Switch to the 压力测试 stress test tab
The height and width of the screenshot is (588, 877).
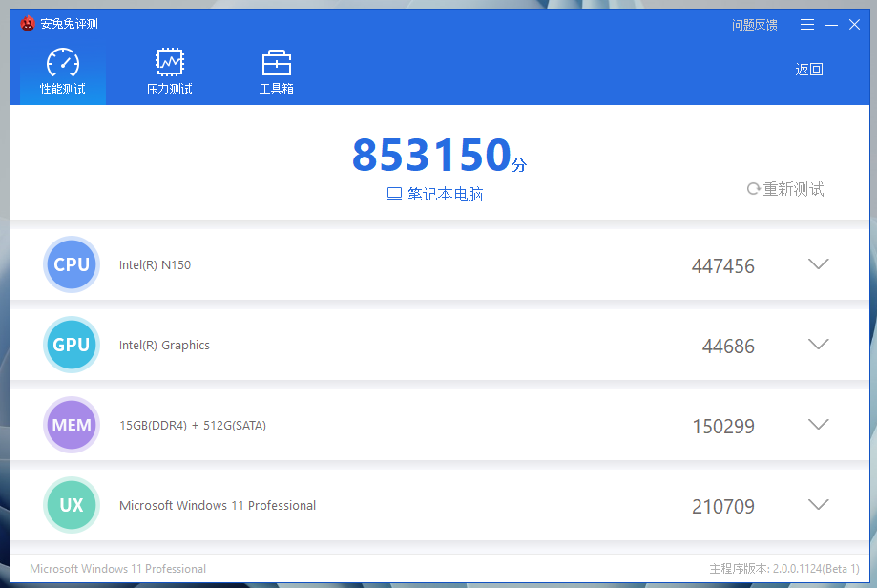(170, 72)
